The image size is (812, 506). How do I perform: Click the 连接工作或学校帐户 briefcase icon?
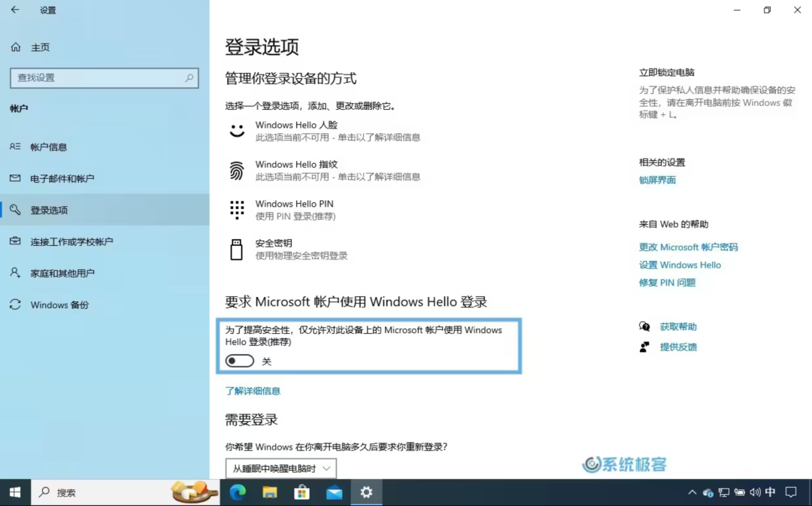(15, 241)
